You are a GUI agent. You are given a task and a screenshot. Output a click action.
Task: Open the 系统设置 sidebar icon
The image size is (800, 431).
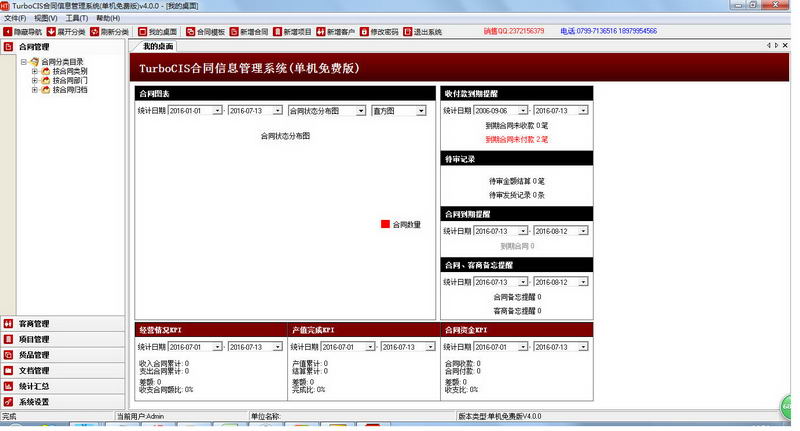click(8, 402)
